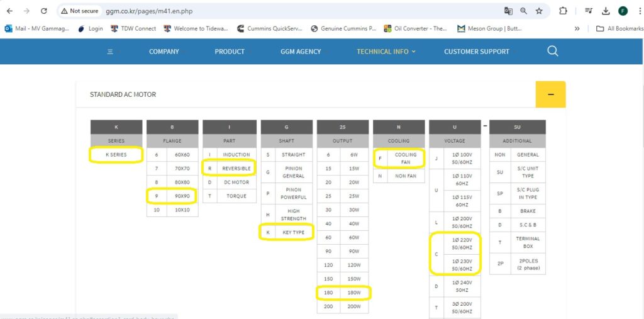Open the Company menu

164,52
